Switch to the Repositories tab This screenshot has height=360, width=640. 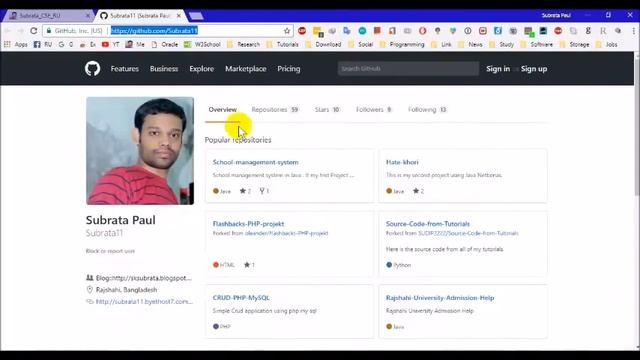(275, 109)
